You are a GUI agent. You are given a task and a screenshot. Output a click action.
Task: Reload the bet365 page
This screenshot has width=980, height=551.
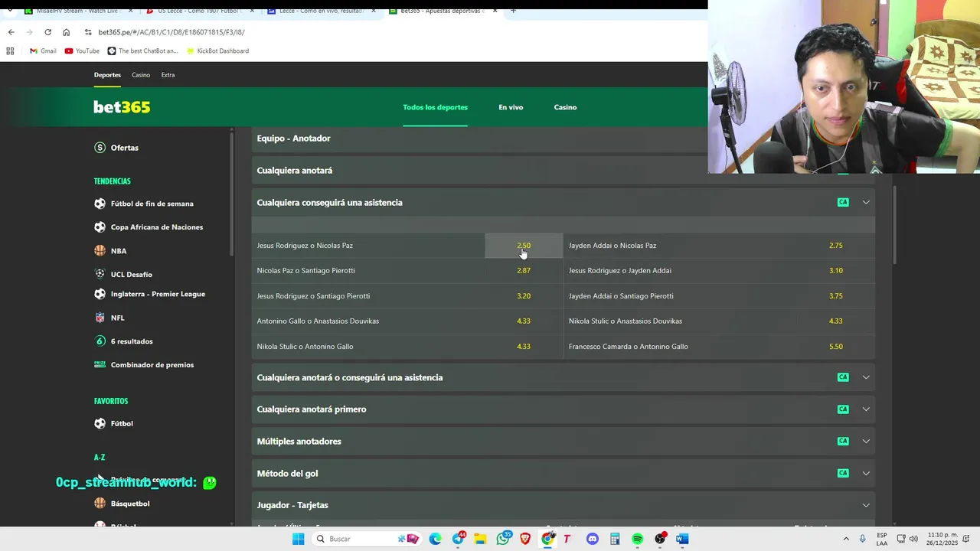coord(47,32)
